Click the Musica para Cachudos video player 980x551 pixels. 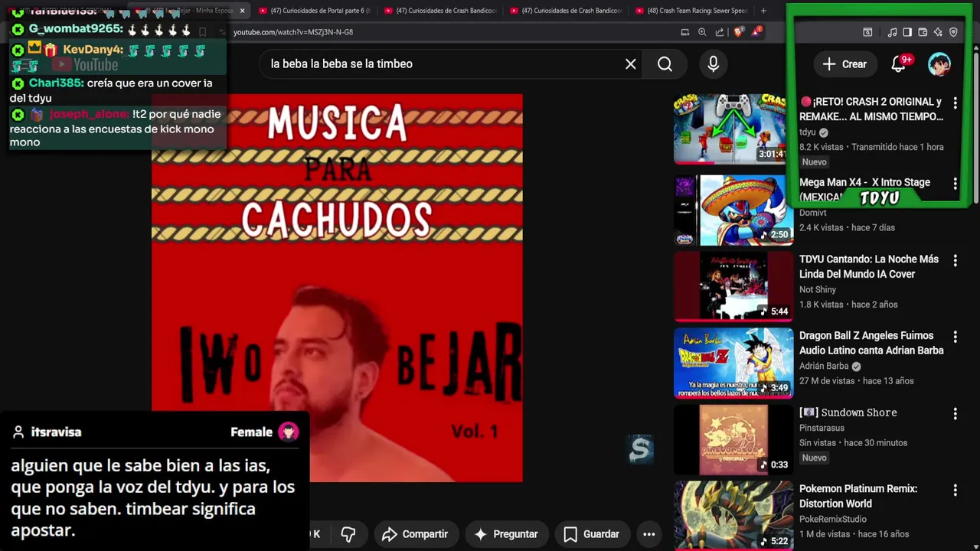coord(337,288)
